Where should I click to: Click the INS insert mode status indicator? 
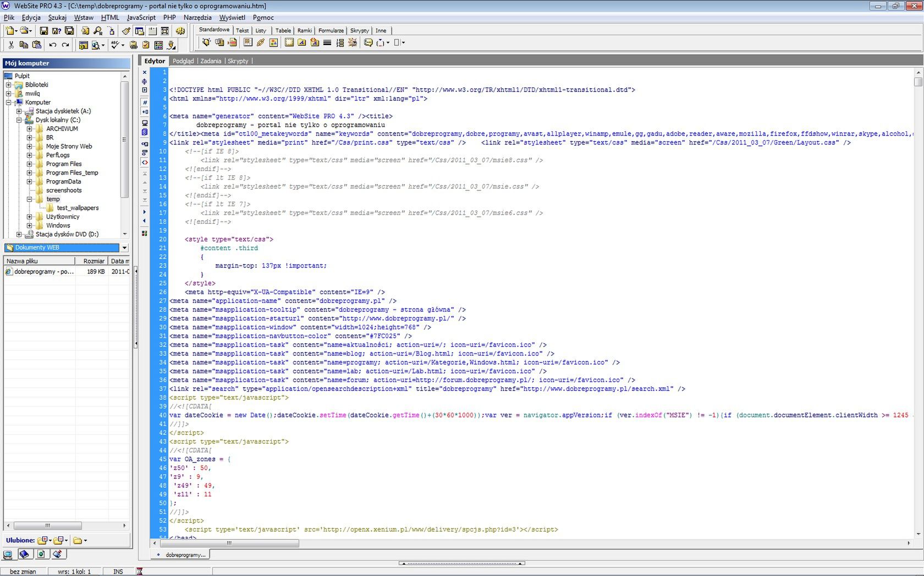pyautogui.click(x=118, y=572)
